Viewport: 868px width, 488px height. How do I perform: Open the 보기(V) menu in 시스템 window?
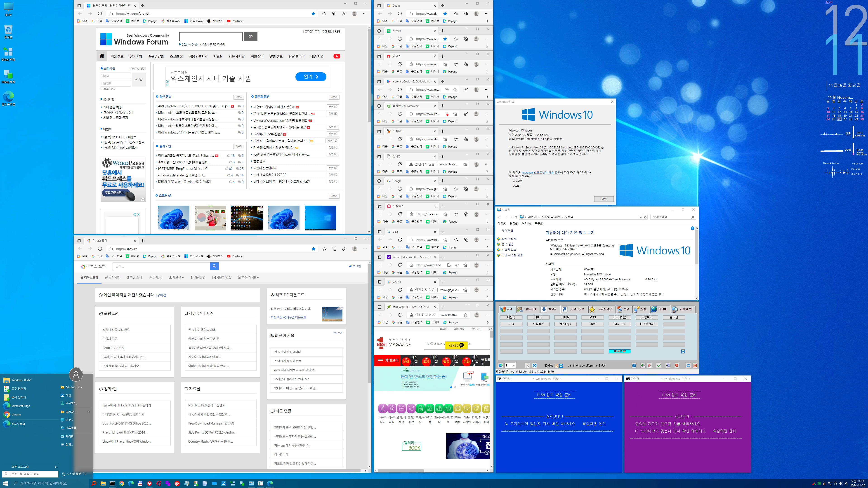(x=526, y=224)
